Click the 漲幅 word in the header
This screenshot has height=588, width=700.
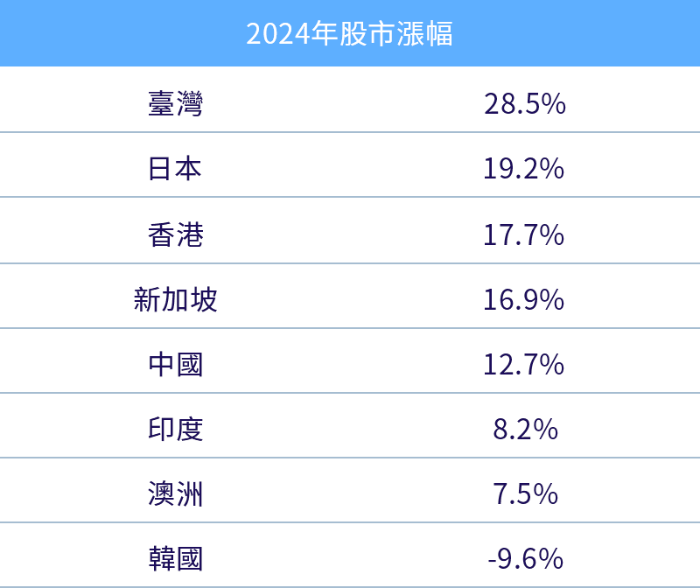(x=424, y=33)
